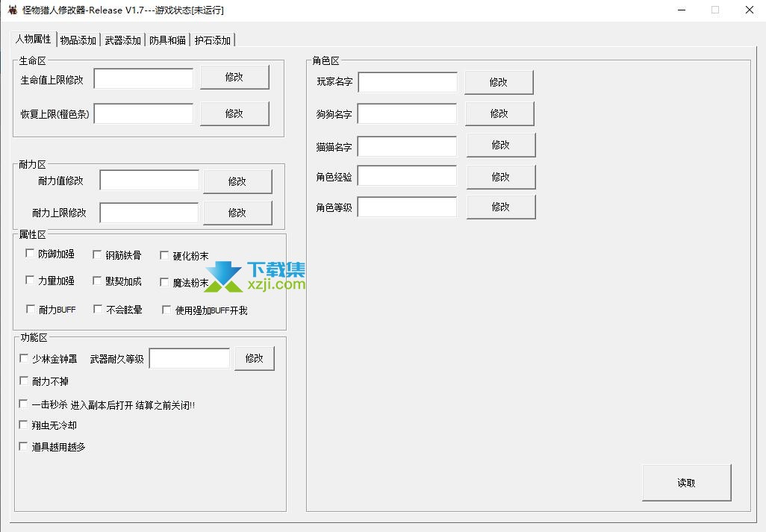Viewport: 766px width, 532px height.
Task: Focus the 耐力值修改 input field
Action: point(149,181)
